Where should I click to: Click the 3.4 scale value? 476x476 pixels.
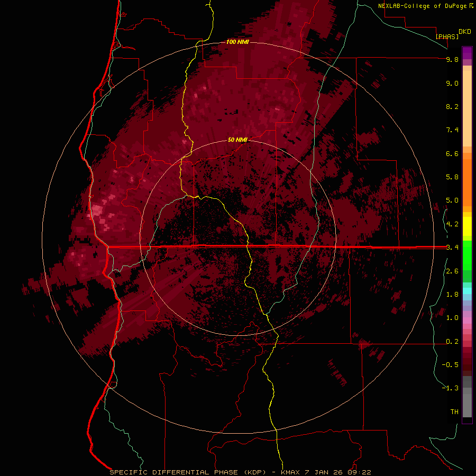click(452, 248)
